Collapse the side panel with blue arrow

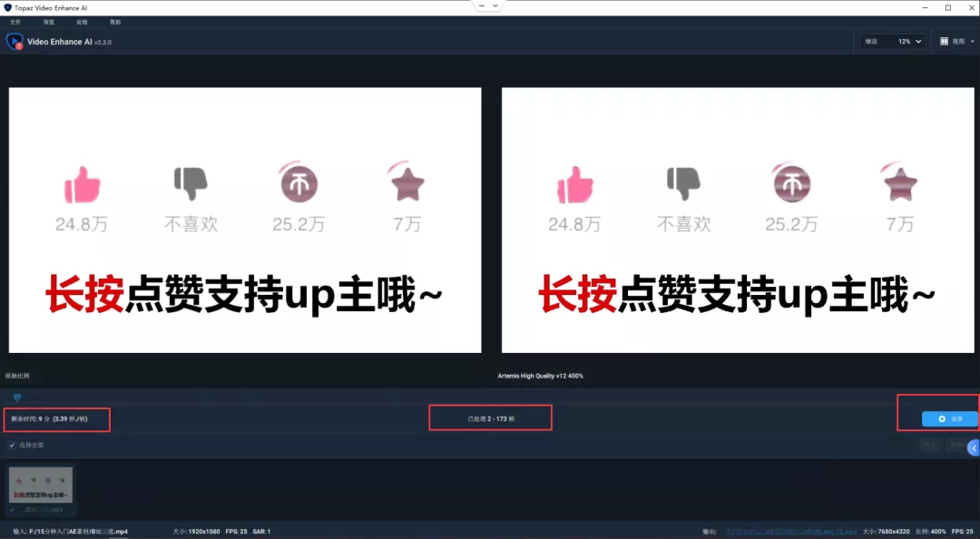coord(974,447)
